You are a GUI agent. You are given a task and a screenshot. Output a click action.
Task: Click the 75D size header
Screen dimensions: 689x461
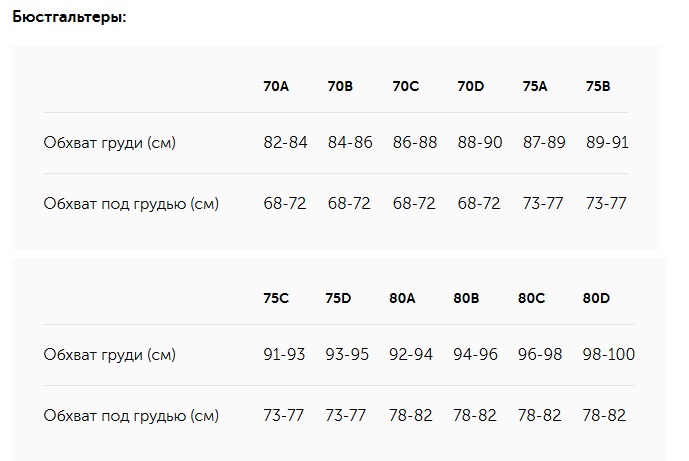[338, 298]
